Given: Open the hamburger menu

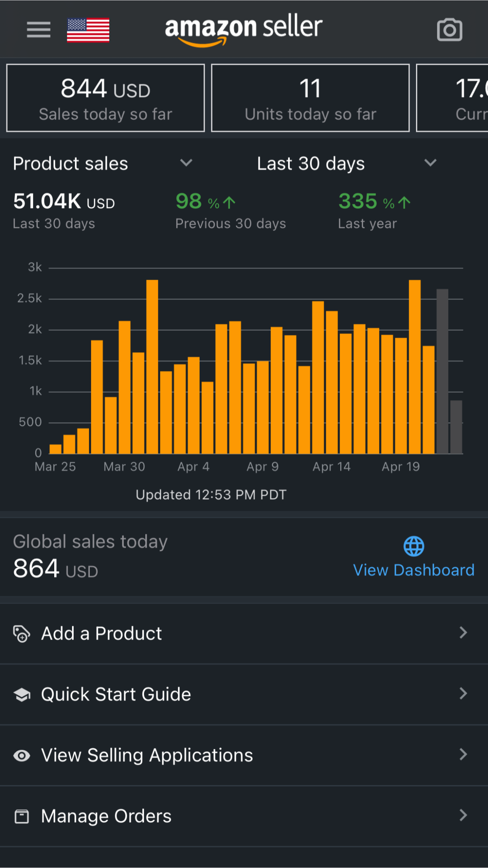Looking at the screenshot, I should click(x=39, y=30).
